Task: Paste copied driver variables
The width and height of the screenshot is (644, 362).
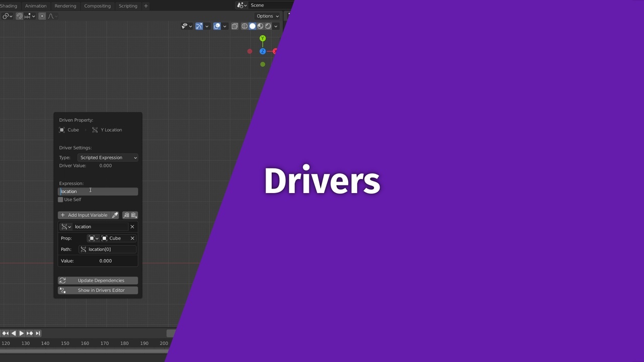Action: pyautogui.click(x=134, y=215)
